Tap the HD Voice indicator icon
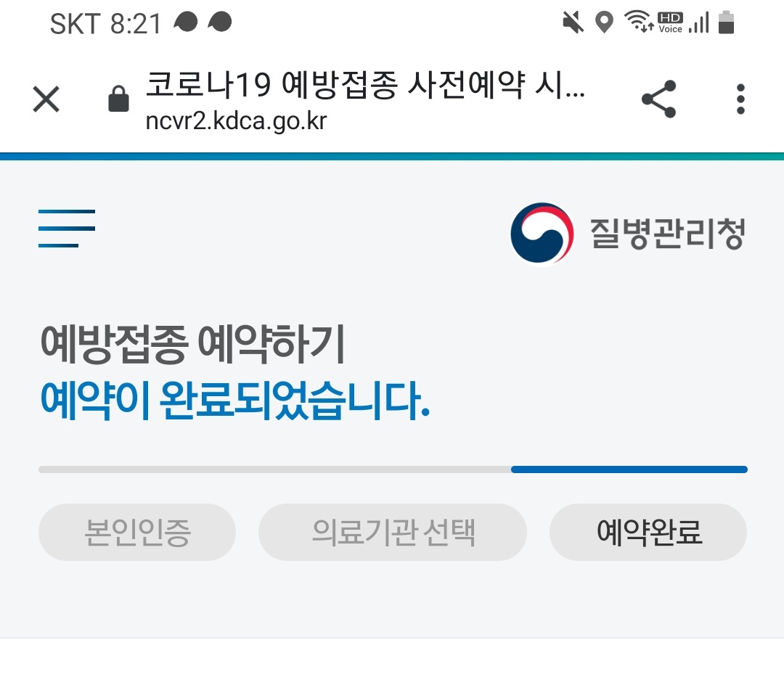The height and width of the screenshot is (685, 784). pyautogui.click(x=671, y=22)
